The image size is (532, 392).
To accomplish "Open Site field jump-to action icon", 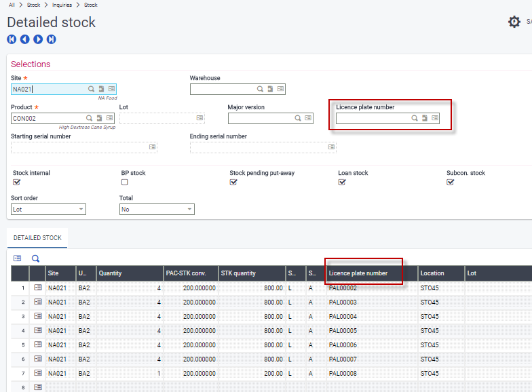I will click(101, 89).
